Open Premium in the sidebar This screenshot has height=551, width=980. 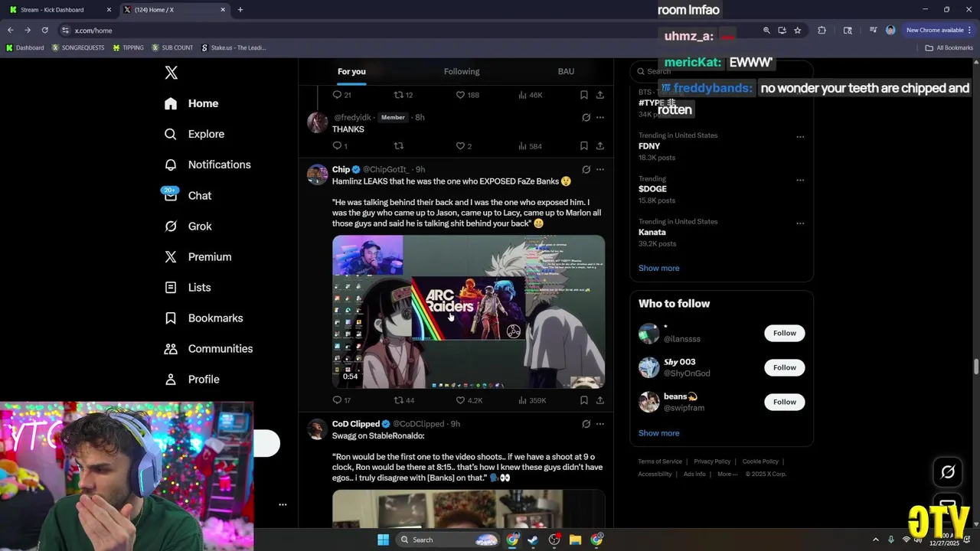[x=198, y=256]
